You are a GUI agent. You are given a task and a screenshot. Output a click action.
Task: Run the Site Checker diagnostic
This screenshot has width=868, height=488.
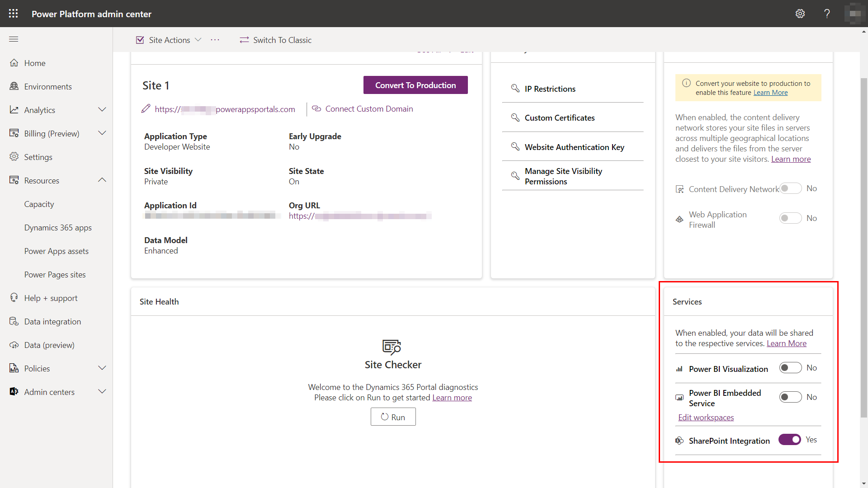click(393, 417)
